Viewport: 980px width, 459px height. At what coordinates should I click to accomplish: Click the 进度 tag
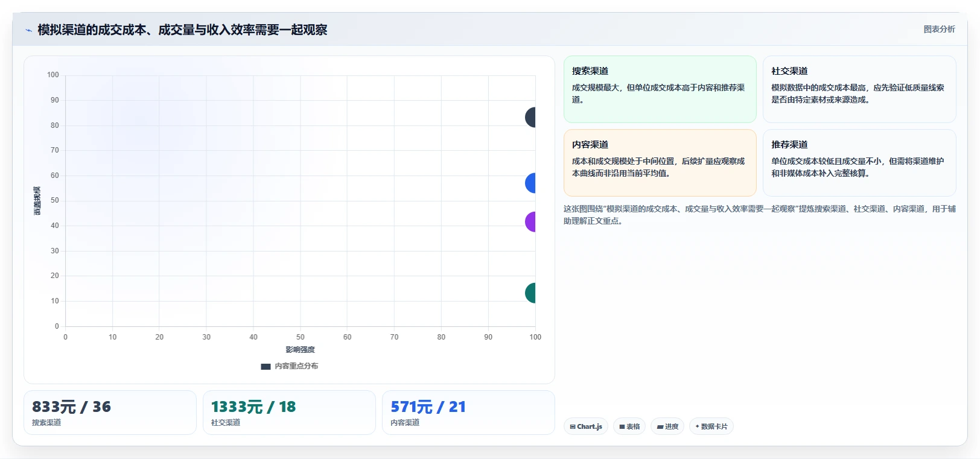coord(667,426)
